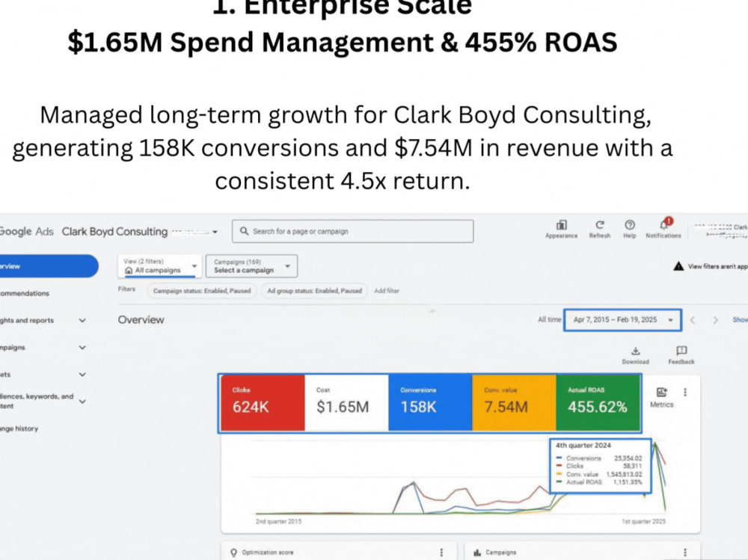Click the Search for a page or campaign field

(x=353, y=231)
